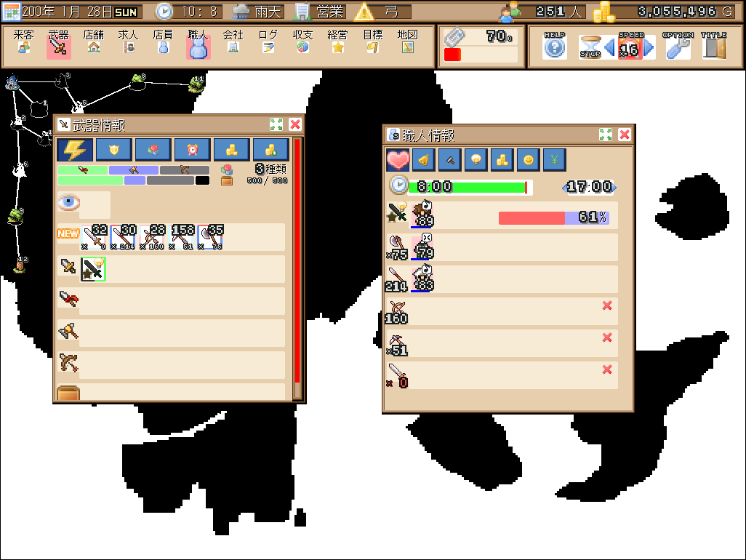This screenshot has height=560, width=746.
Task: Select new pickaxe item numbered 158
Action: click(181, 237)
